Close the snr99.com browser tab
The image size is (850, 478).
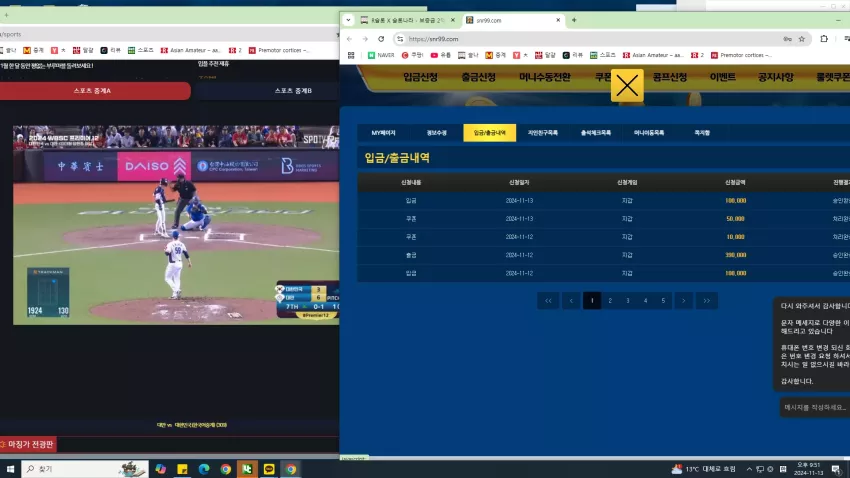click(558, 20)
